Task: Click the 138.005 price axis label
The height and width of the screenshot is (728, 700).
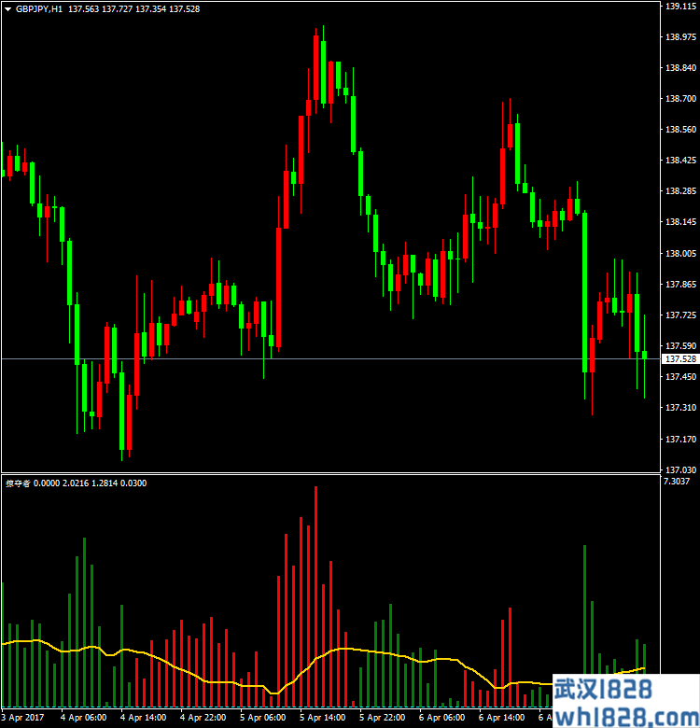Action: 680,253
